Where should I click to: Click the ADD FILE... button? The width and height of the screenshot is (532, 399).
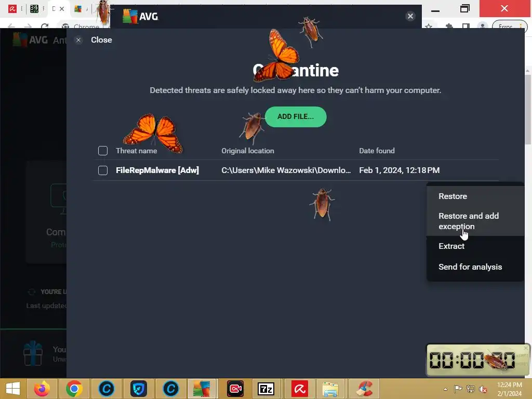tap(296, 117)
